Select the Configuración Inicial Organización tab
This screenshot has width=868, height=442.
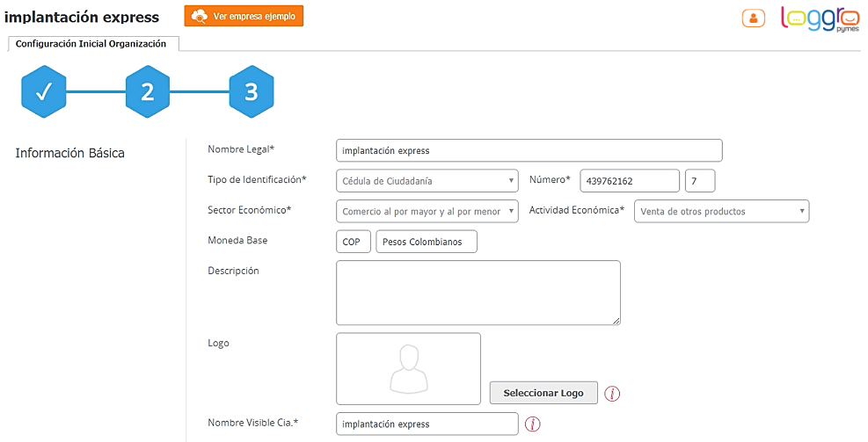pyautogui.click(x=91, y=43)
